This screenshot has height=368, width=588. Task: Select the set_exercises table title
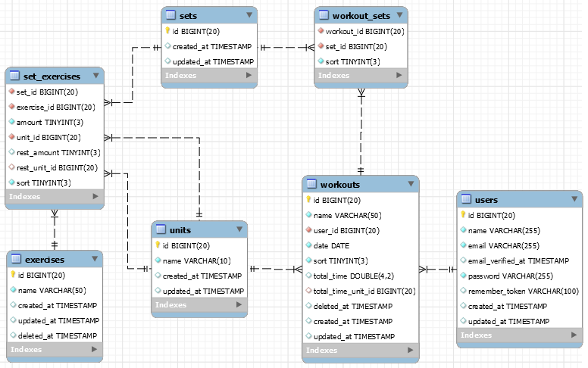(x=52, y=76)
